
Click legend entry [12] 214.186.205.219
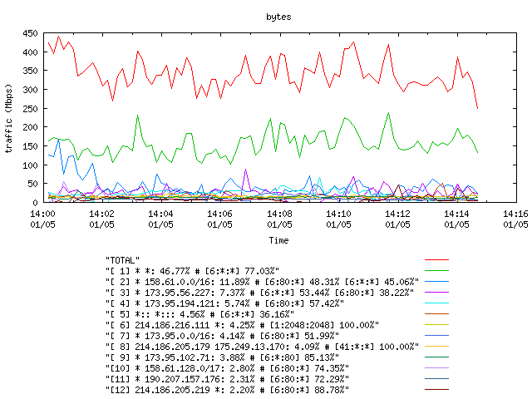(x=227, y=390)
